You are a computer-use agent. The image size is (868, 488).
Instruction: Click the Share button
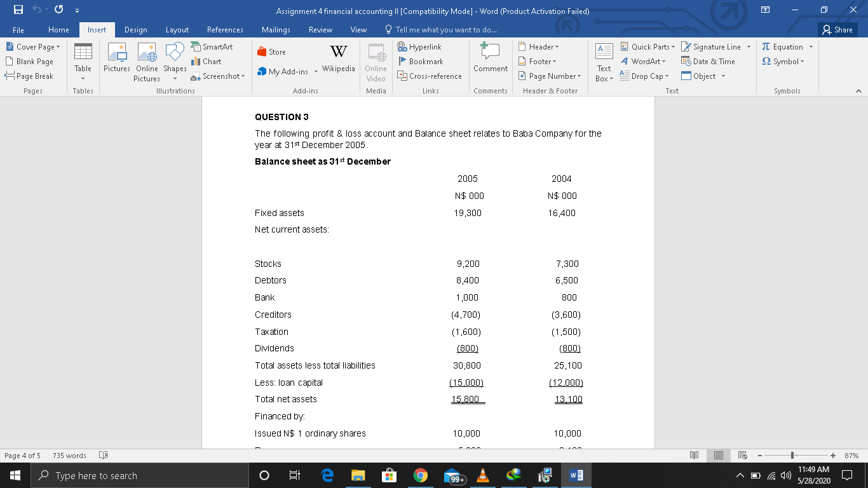pyautogui.click(x=836, y=29)
